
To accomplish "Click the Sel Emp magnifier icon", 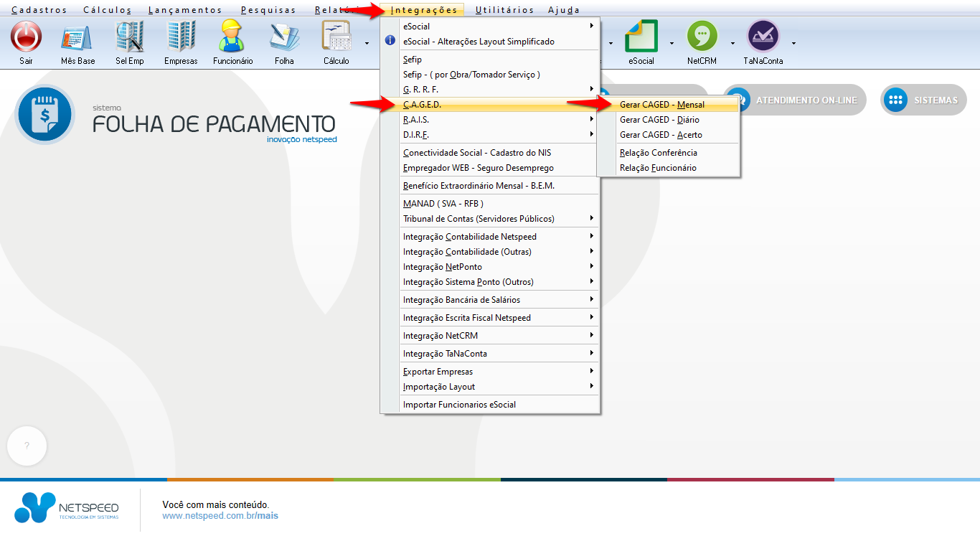I will pyautogui.click(x=129, y=37).
